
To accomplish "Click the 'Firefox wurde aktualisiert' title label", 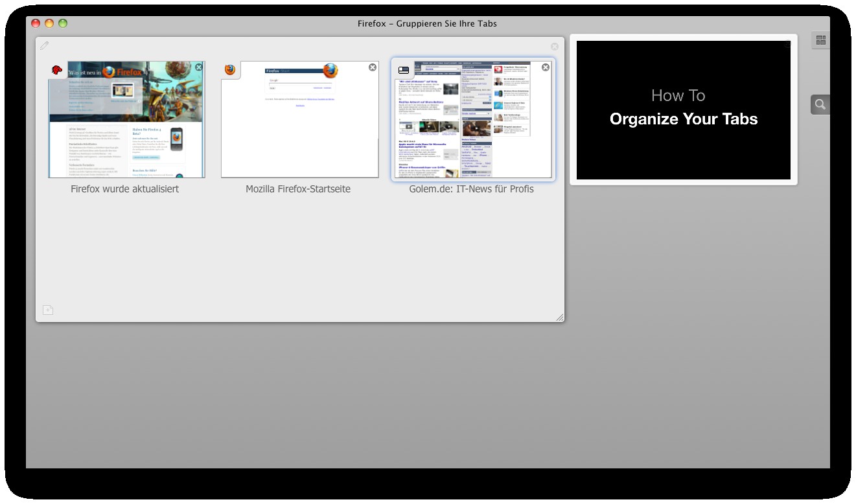I will pyautogui.click(x=125, y=189).
